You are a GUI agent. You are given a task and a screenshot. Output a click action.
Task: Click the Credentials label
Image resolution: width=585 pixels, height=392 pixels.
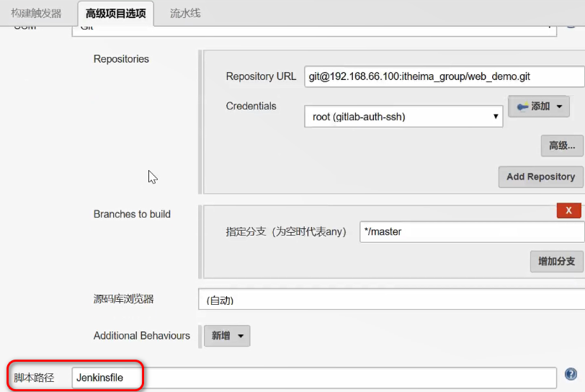point(251,106)
